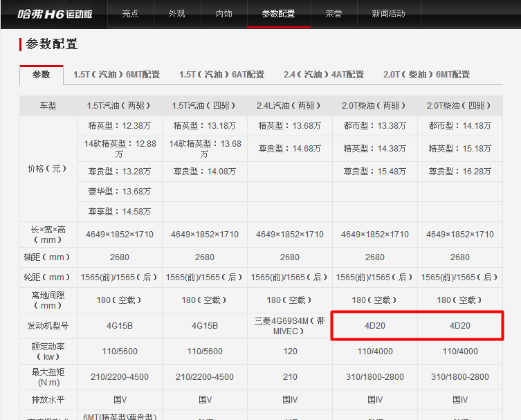Go to the 内饰 nav item
This screenshot has width=521, height=420.
[x=224, y=14]
